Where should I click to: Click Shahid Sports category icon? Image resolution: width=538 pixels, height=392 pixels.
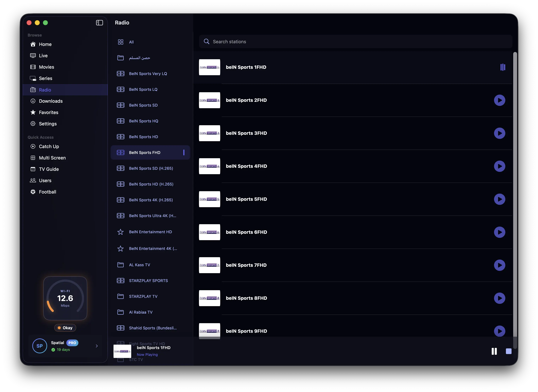tap(121, 328)
